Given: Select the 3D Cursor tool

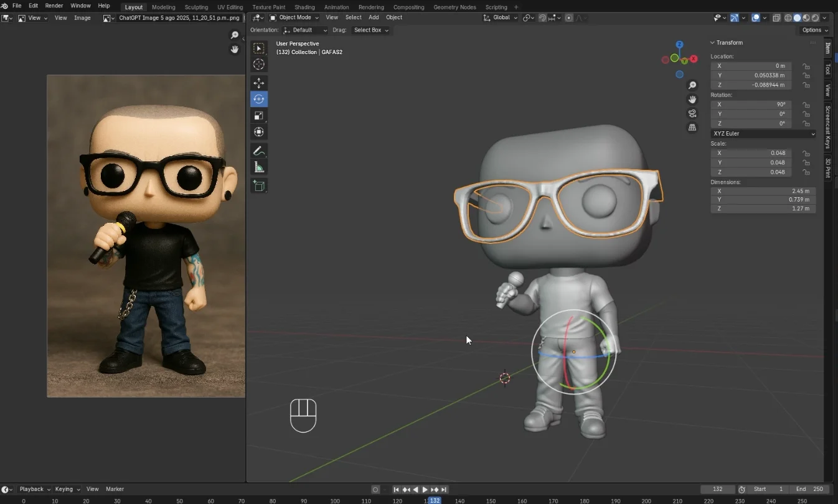Looking at the screenshot, I should point(258,64).
